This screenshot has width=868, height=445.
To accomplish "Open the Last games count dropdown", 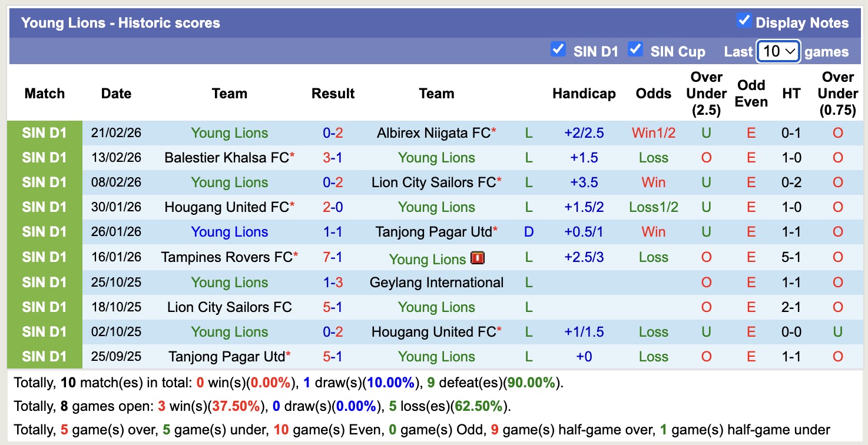I will point(778,51).
